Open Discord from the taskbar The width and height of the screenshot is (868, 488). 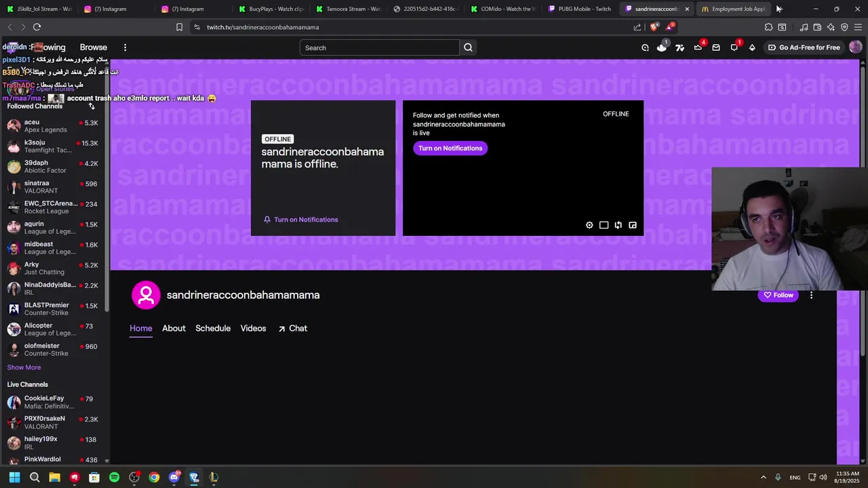coord(174,477)
